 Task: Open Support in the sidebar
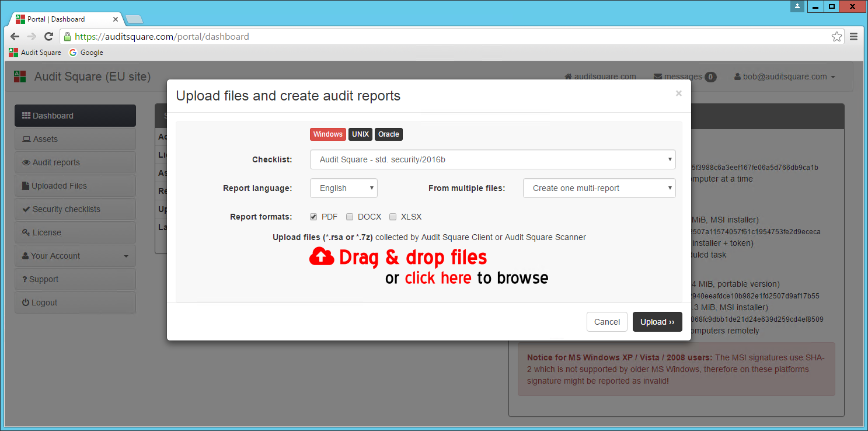(x=75, y=279)
